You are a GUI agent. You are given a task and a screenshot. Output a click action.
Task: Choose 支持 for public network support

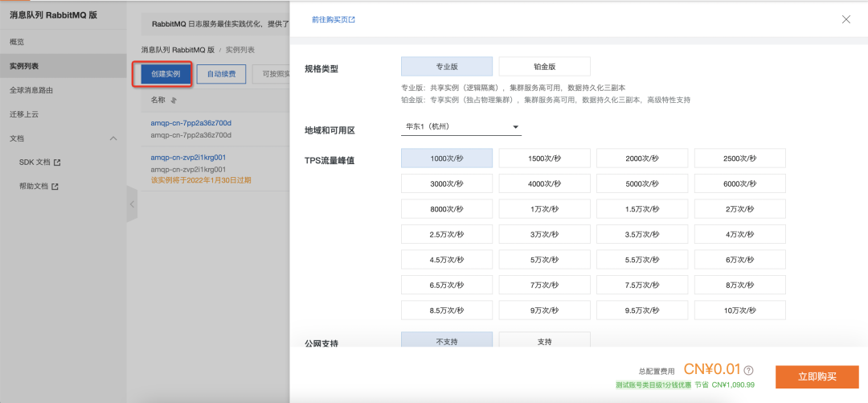545,341
